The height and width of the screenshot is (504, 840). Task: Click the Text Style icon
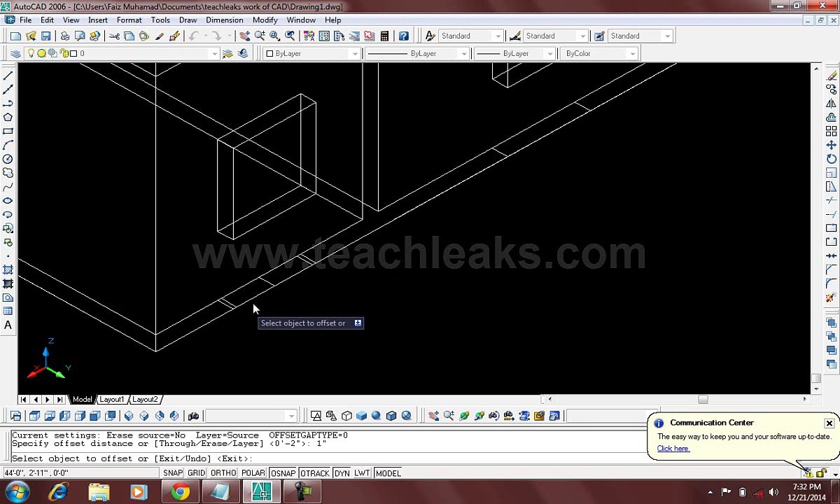pyautogui.click(x=430, y=36)
